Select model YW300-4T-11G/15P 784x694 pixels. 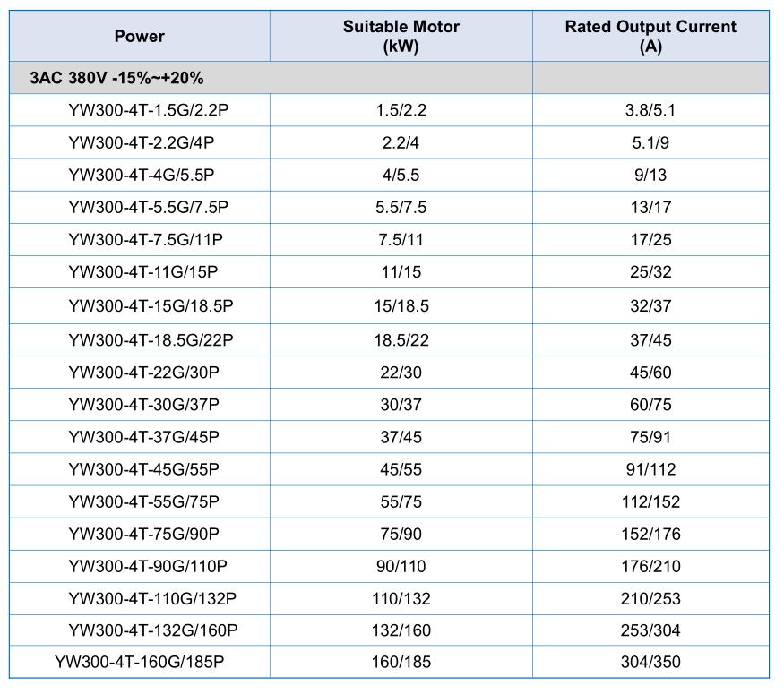tap(143, 272)
